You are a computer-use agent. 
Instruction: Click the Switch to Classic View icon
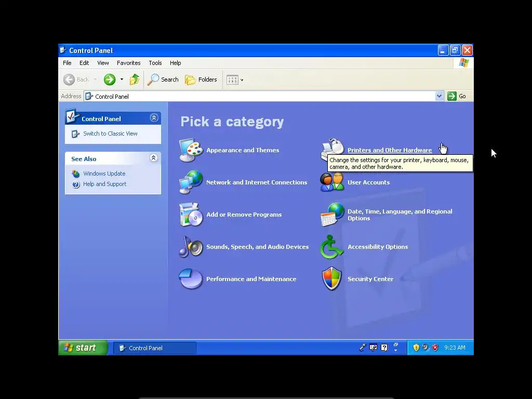click(x=75, y=134)
